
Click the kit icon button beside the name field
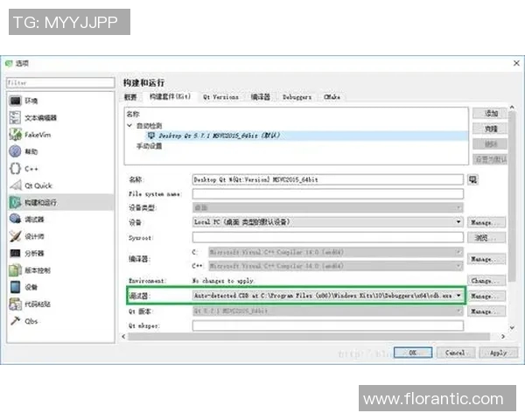[x=472, y=180]
